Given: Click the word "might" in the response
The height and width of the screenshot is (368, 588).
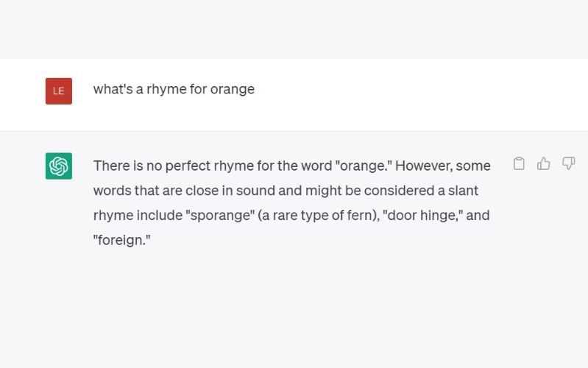Looking at the screenshot, I should tap(325, 191).
